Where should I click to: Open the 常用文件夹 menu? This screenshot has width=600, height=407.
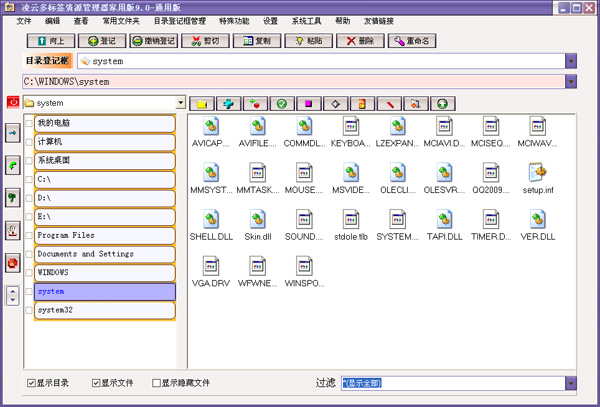click(x=121, y=21)
